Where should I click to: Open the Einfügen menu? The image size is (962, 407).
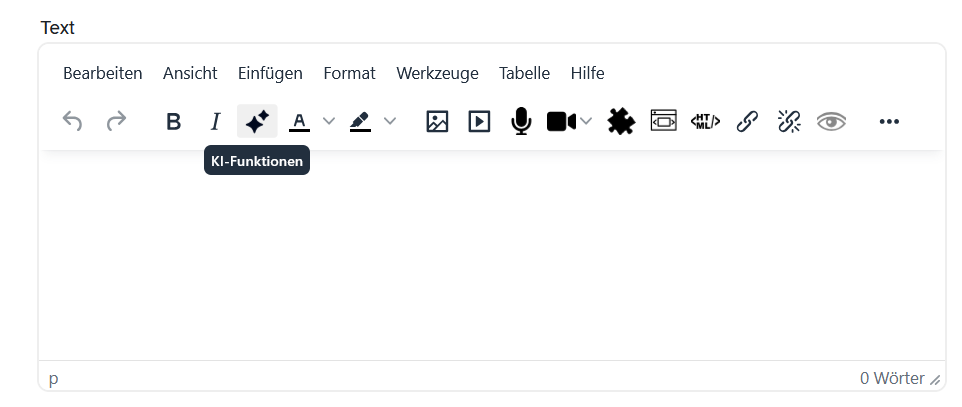coord(270,73)
